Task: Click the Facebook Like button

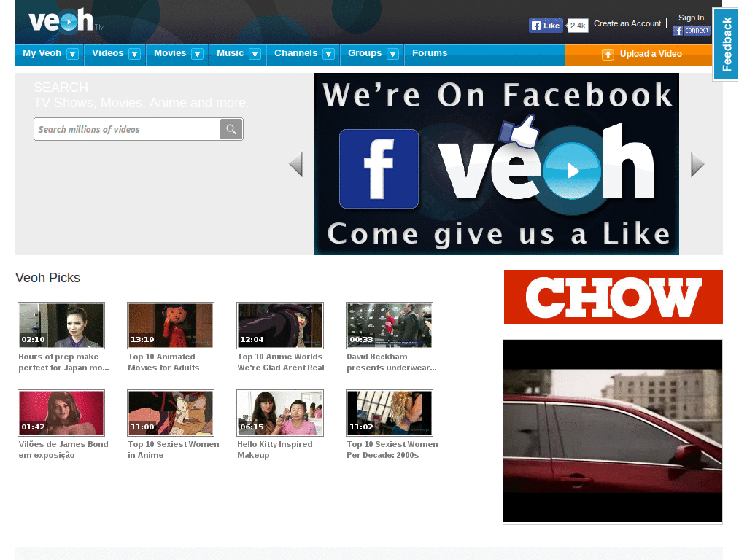Action: 546,26
